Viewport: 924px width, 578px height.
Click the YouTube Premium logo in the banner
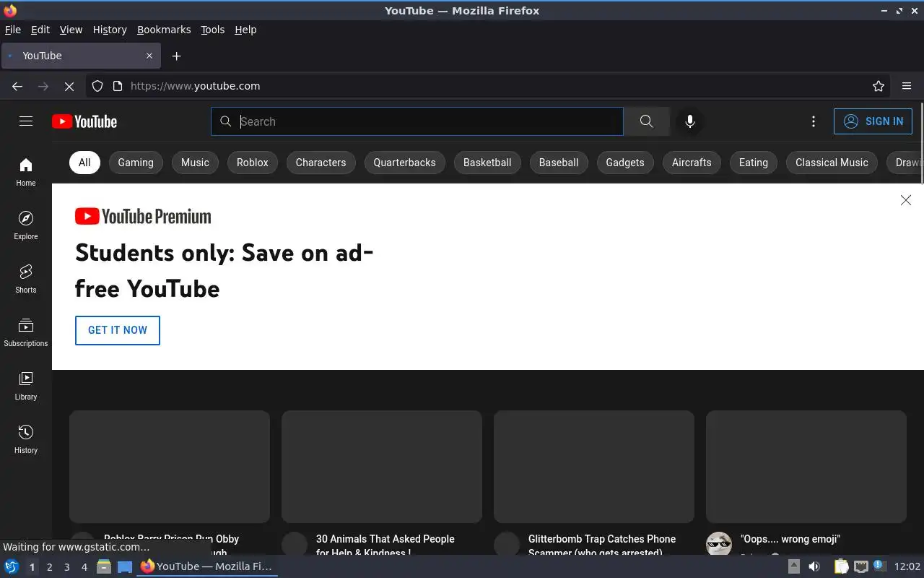tap(143, 216)
